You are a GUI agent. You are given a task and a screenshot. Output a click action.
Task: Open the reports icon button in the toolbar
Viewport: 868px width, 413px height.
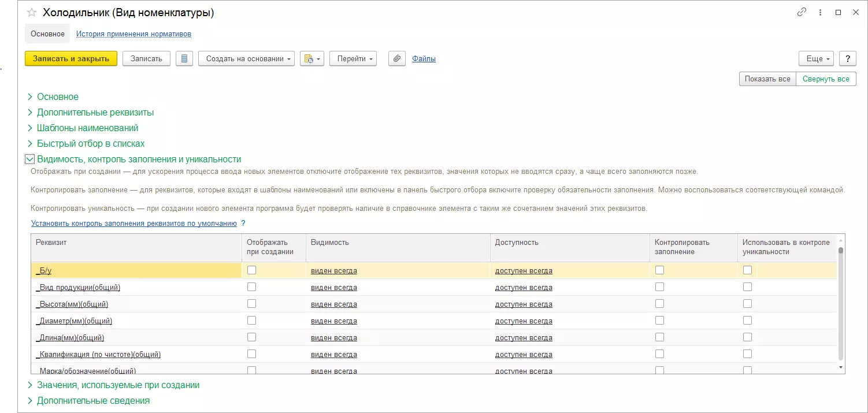(311, 58)
